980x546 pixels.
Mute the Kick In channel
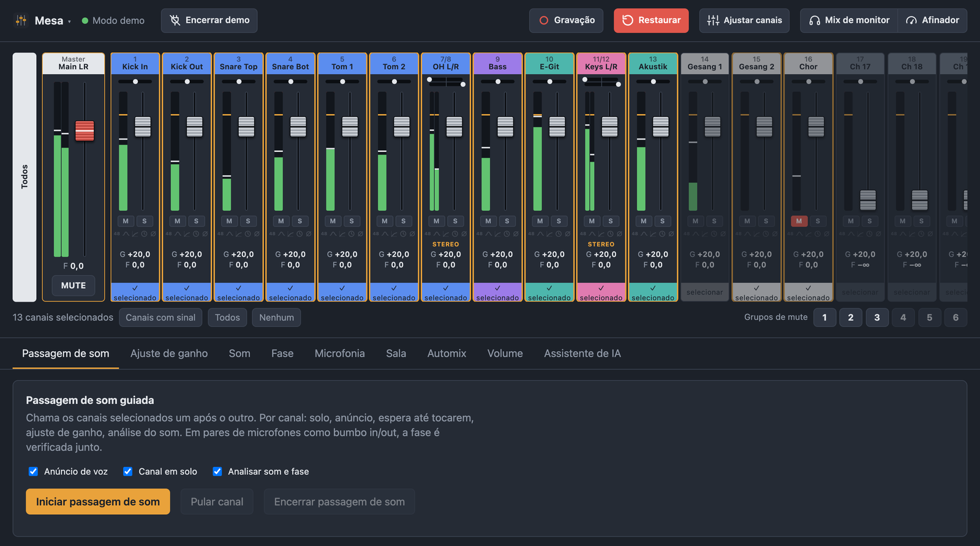pos(126,221)
